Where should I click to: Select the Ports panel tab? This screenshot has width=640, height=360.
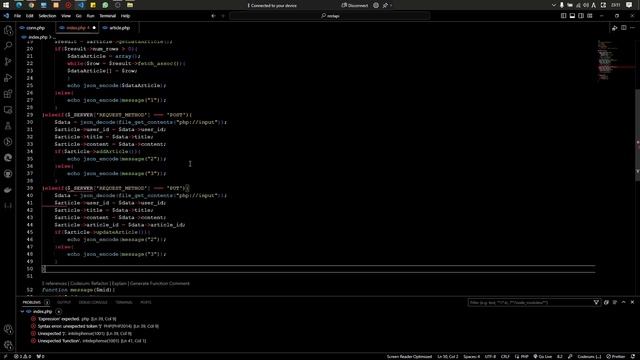coord(146,302)
